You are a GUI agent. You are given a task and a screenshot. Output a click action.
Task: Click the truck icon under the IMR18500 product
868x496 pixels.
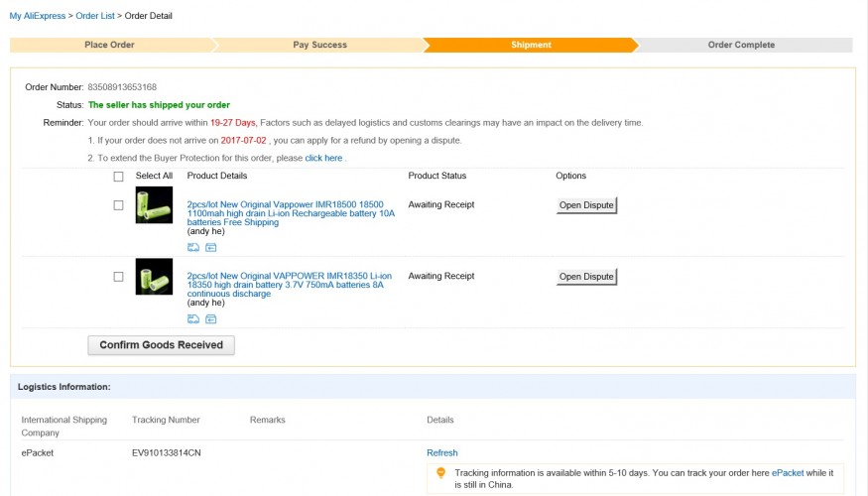(x=192, y=247)
